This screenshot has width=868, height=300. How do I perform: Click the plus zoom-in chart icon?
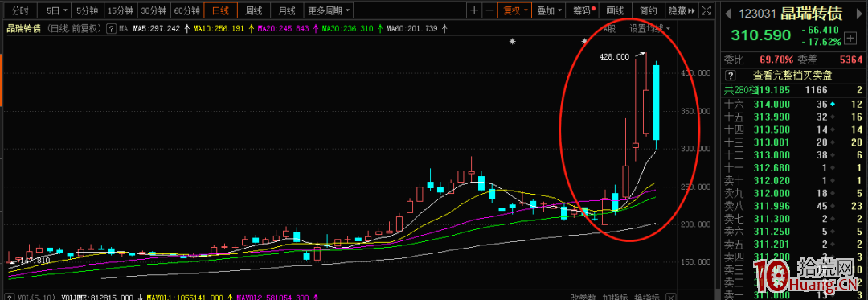click(x=474, y=10)
